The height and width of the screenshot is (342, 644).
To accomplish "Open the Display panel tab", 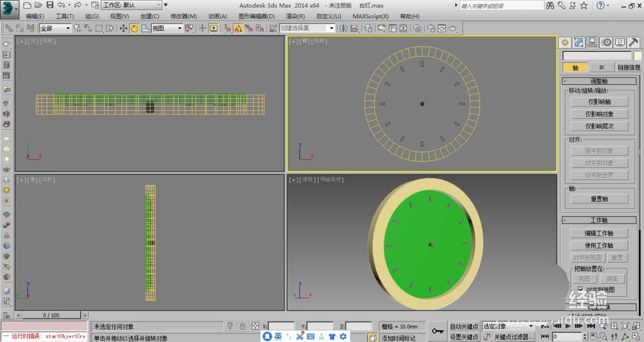I will pyautogui.click(x=620, y=43).
